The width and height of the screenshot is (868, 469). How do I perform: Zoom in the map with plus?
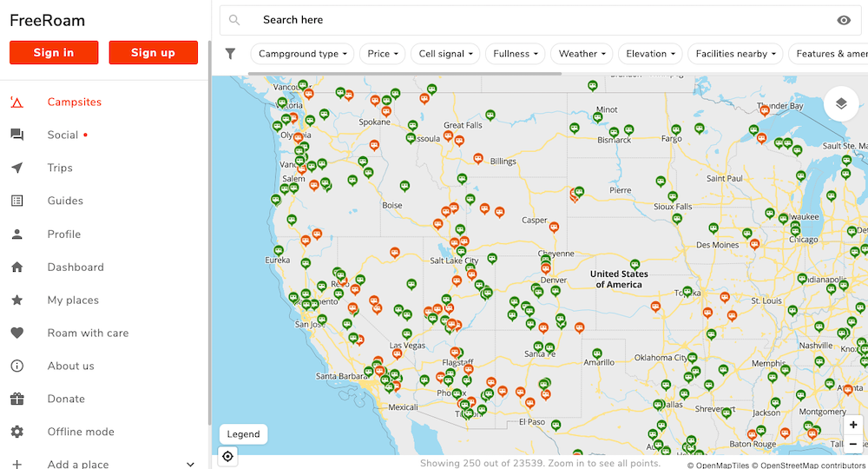coord(853,425)
